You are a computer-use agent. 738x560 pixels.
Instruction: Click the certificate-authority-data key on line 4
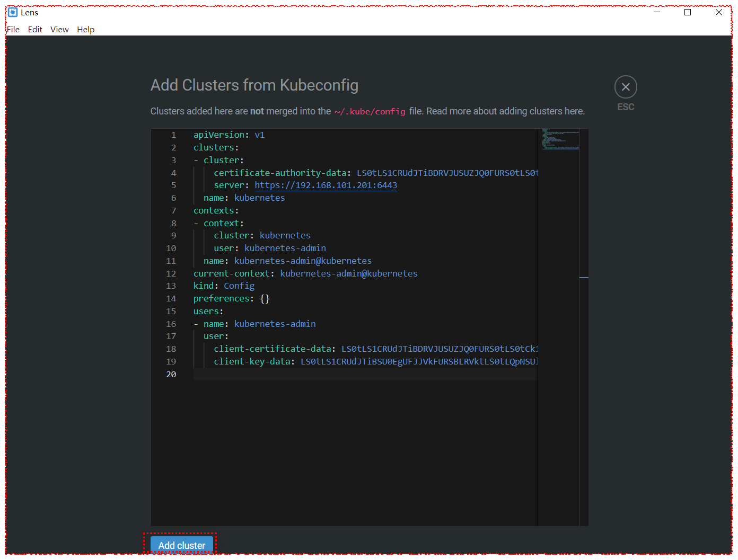pos(280,173)
